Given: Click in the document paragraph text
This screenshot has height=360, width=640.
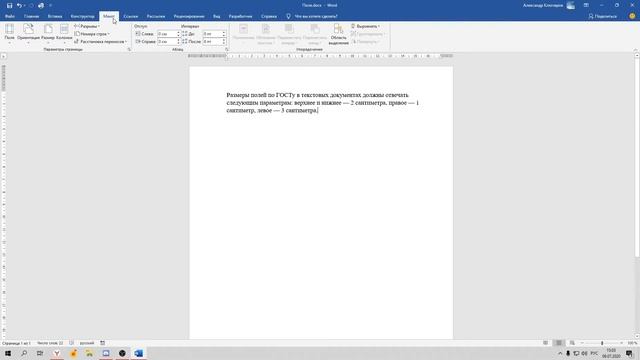Looking at the screenshot, I should click(322, 103).
